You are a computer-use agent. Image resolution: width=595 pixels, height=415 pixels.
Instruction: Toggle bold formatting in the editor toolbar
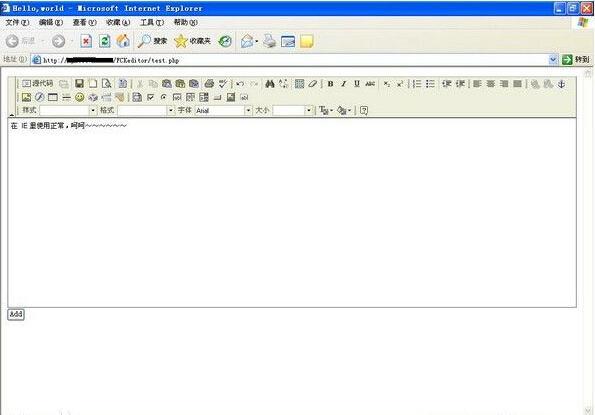(331, 84)
